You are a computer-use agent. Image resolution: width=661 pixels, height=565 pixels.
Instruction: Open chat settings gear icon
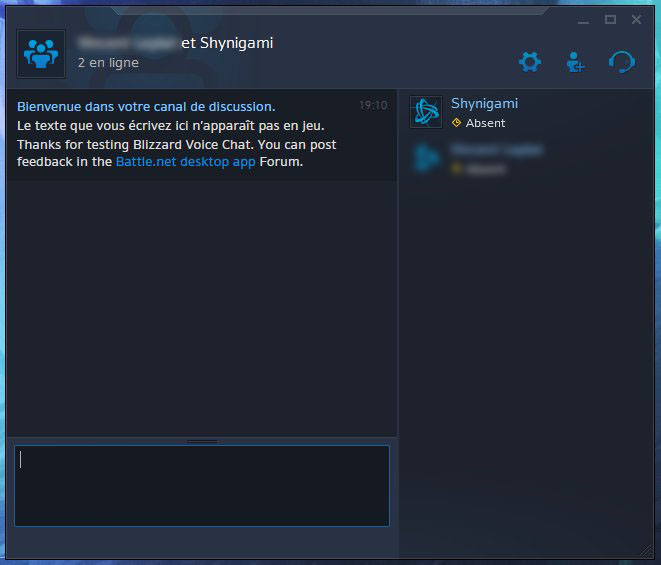pos(530,62)
